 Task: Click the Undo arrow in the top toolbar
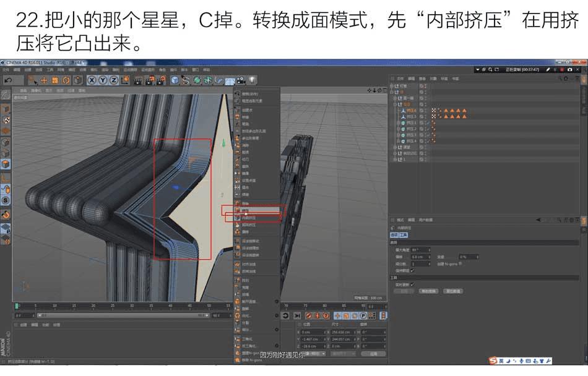8,80
